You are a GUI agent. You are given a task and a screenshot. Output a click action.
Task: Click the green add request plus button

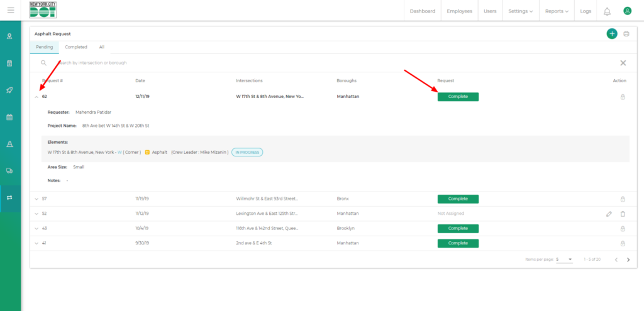coord(611,34)
